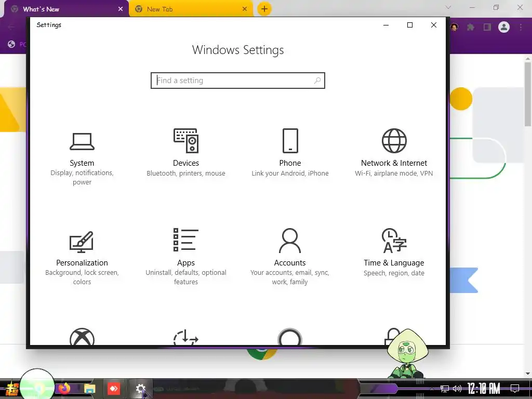
Task: Click the Chrome extension avatar icon
Action: tap(455, 27)
